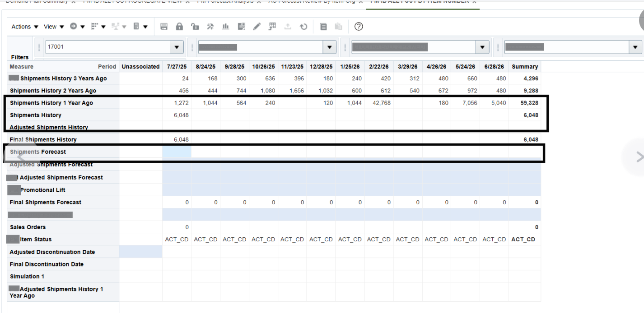
Task: Select the highlighted Shipments Forecast 7/27/25 cell
Action: [177, 152]
